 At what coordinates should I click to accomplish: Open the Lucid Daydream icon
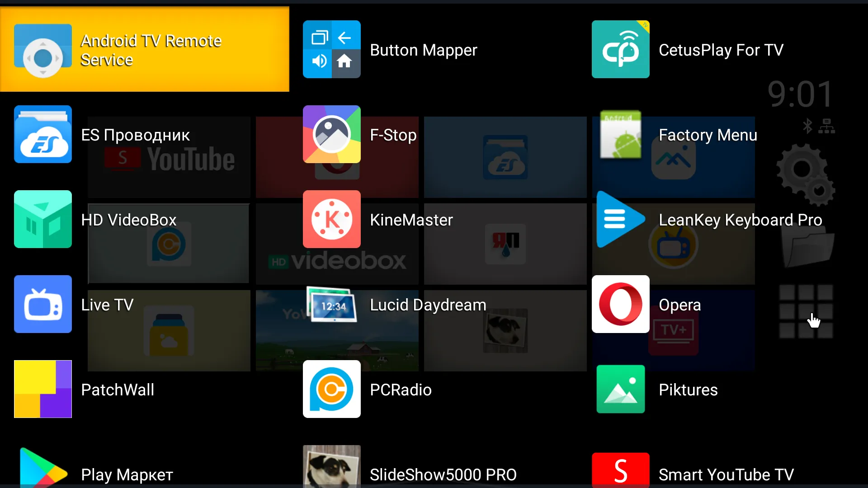[x=332, y=304]
